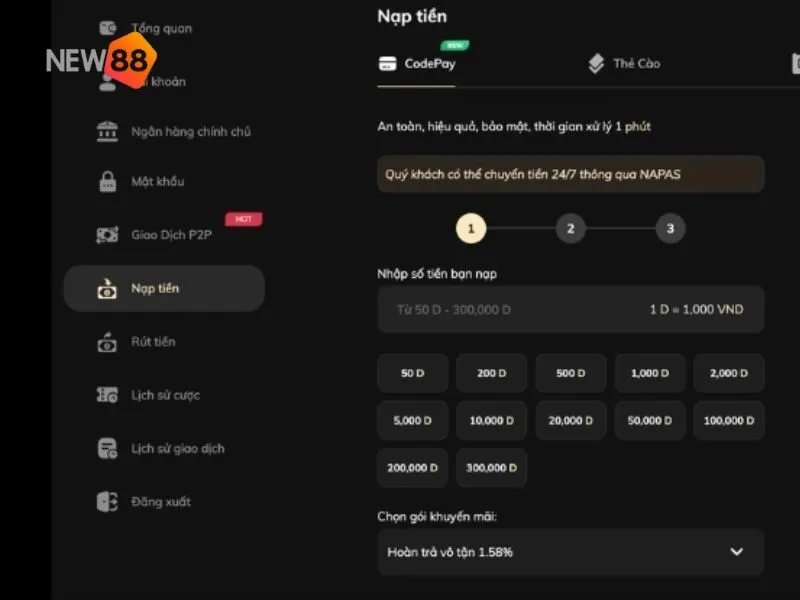
Task: Expand the Chọn gói khuyến mãi dropdown
Action: (571, 552)
